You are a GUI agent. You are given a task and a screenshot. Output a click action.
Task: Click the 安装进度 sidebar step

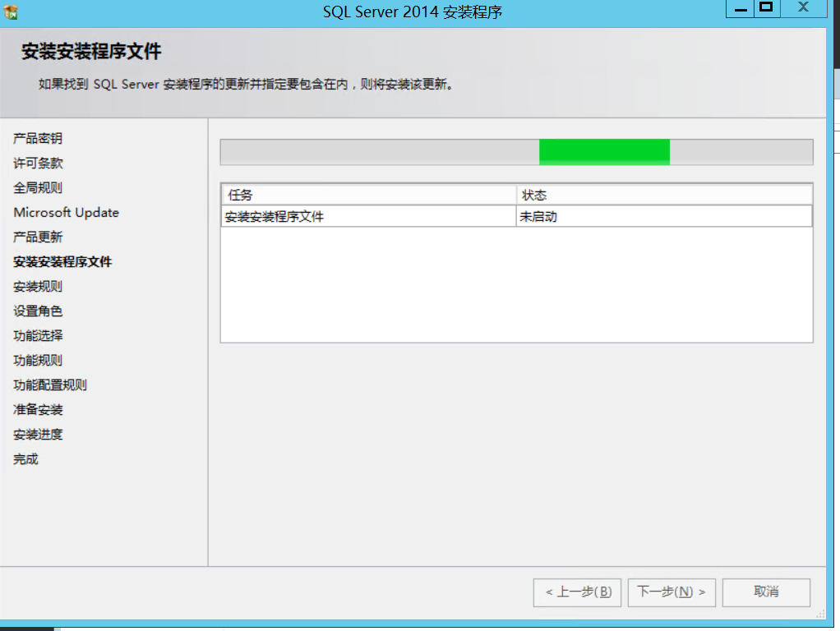38,434
